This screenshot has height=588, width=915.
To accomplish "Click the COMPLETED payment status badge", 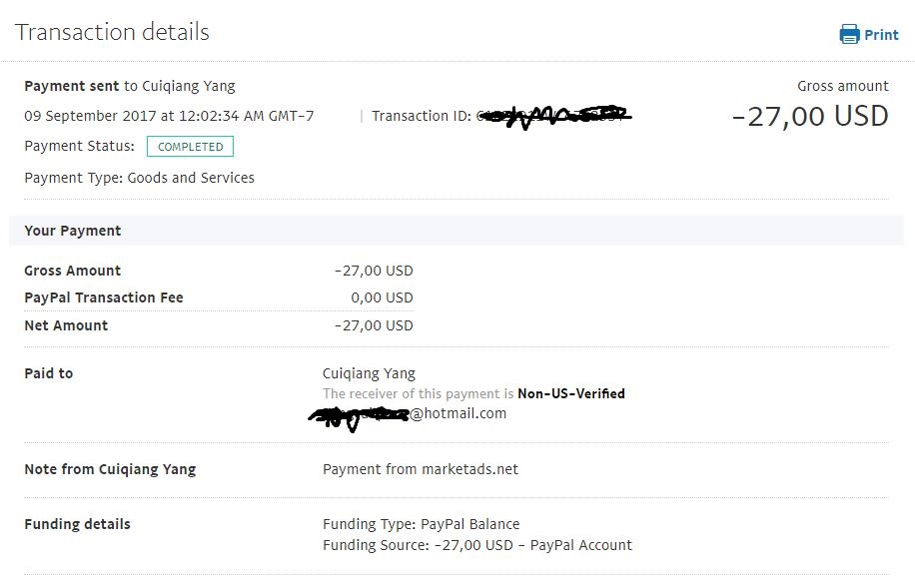I will pos(190,147).
